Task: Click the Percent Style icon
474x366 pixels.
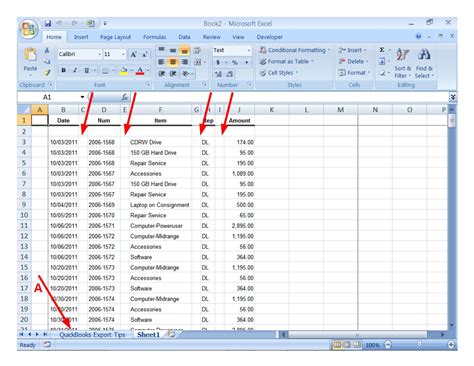Action: (x=235, y=62)
